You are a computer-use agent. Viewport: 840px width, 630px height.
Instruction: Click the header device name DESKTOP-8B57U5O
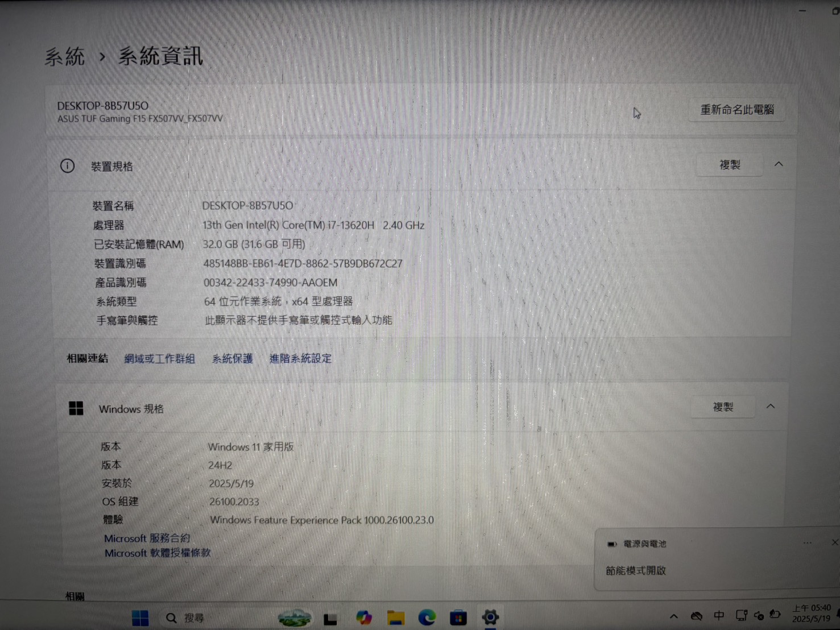pos(103,106)
